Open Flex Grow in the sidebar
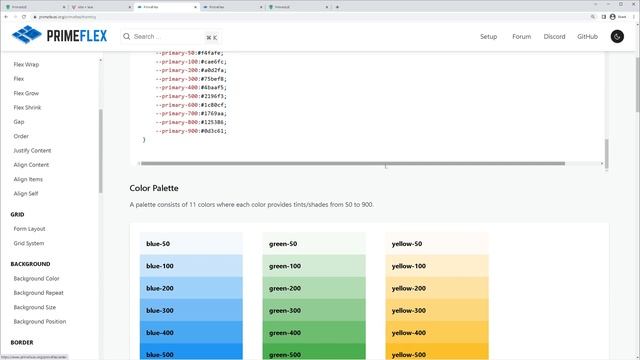Screen dimensions: 640x360 point(26,93)
